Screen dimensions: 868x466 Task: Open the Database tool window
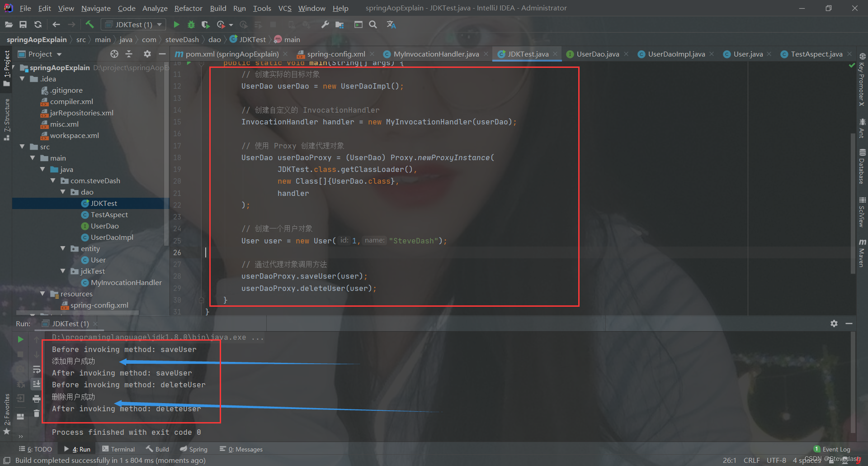tap(862, 166)
